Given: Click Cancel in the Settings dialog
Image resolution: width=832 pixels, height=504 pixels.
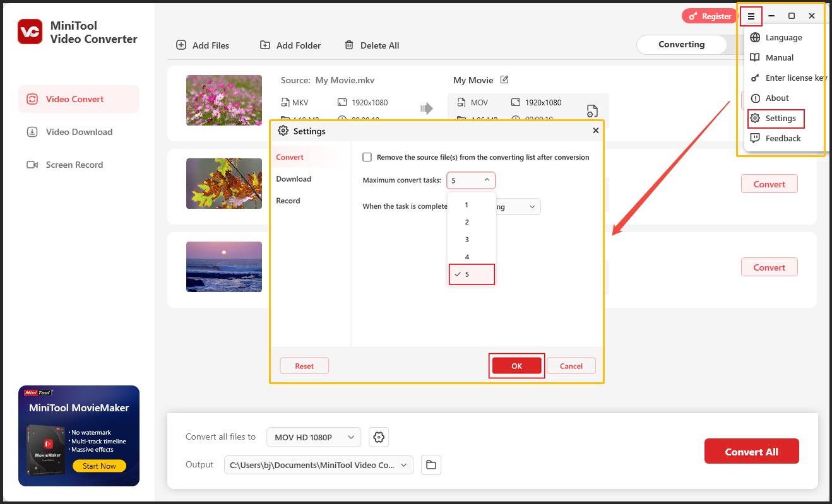Looking at the screenshot, I should 571,366.
